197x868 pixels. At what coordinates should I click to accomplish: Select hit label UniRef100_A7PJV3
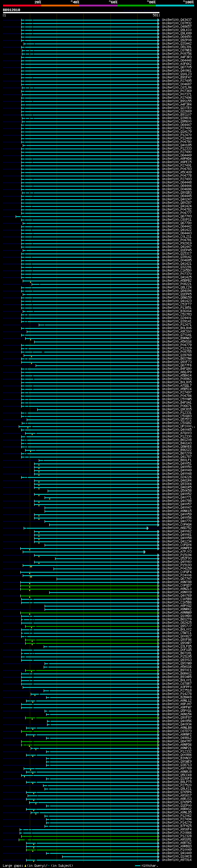177,552
